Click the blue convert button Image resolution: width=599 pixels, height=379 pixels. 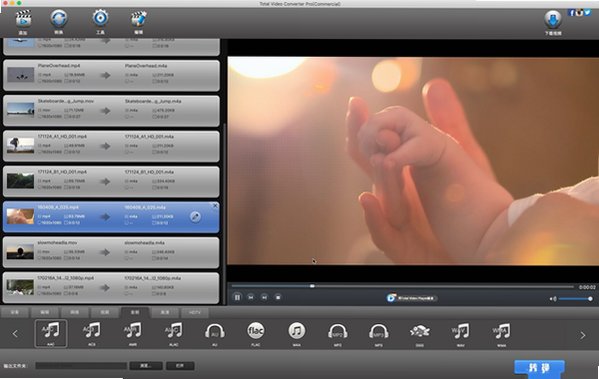[x=539, y=368]
